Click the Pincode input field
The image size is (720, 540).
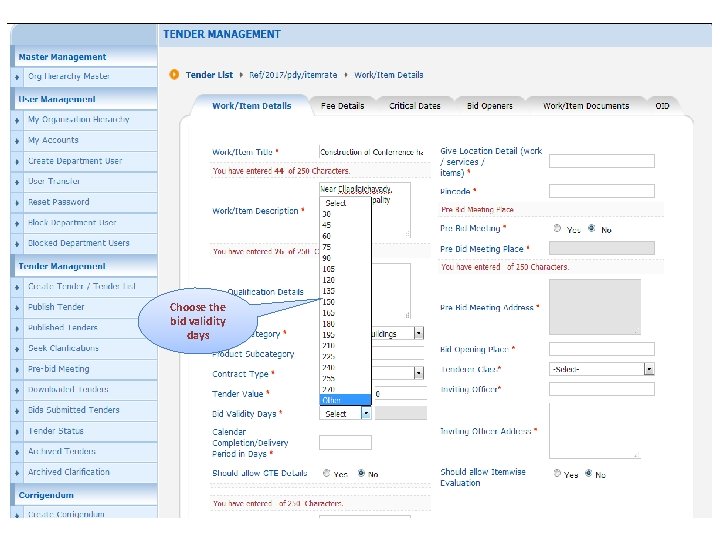(602, 191)
